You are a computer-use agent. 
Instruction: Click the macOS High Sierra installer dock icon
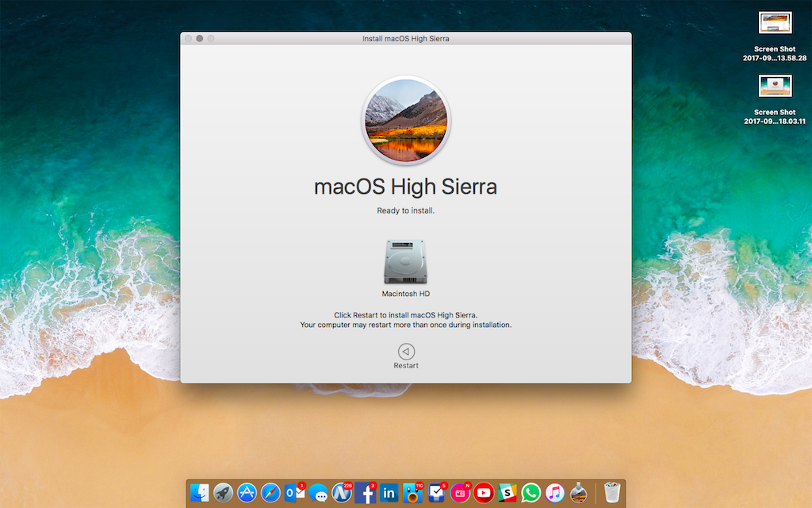(579, 493)
